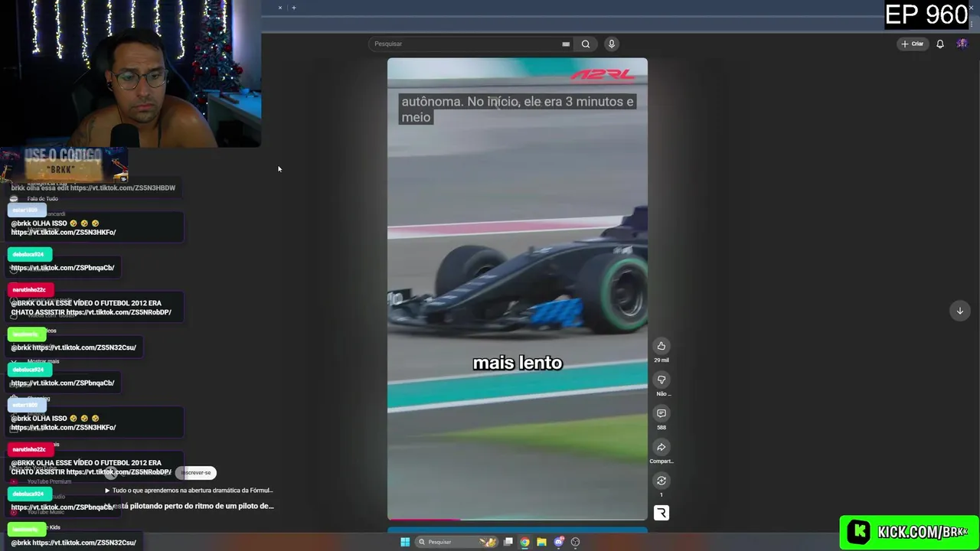Pause the playing Short video

[x=518, y=289]
